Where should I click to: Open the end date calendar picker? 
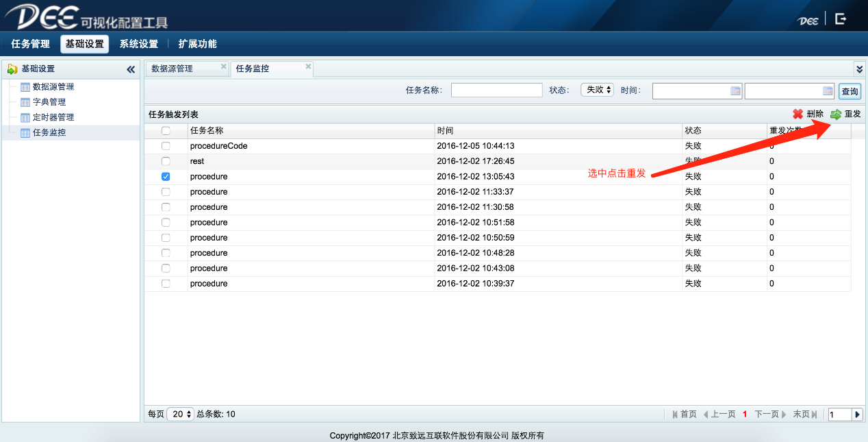[828, 91]
